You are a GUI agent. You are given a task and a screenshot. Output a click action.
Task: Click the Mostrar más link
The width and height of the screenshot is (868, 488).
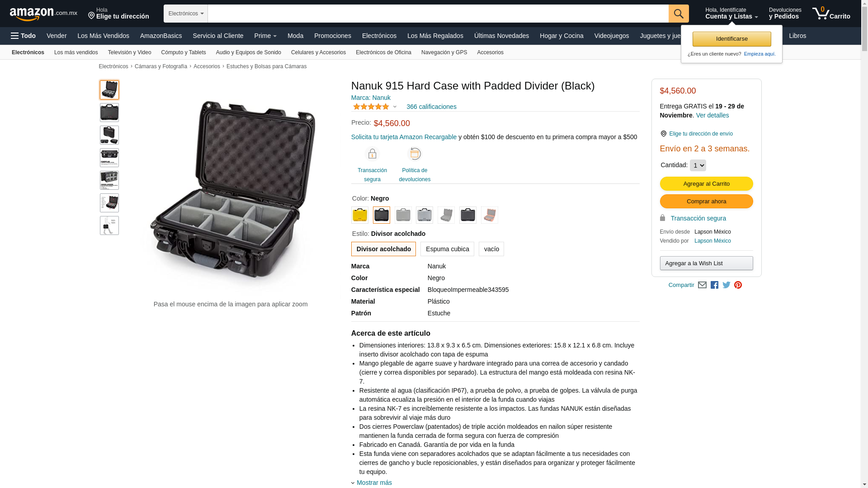click(374, 483)
